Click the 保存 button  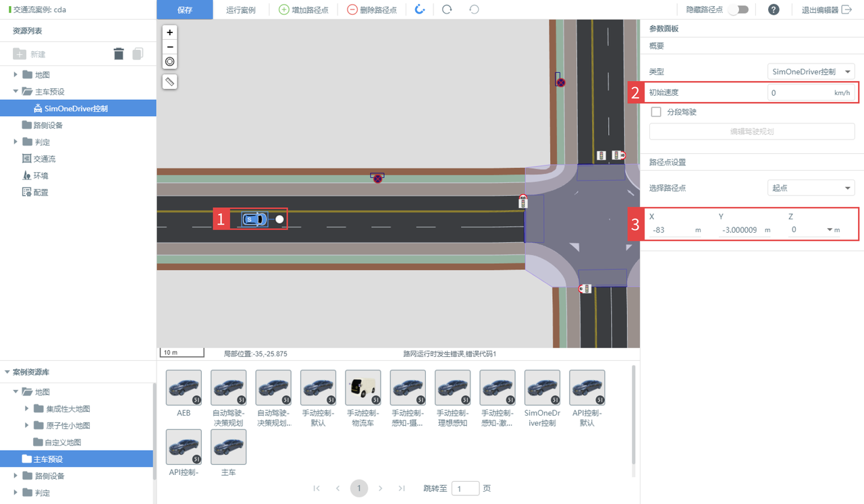tap(185, 9)
